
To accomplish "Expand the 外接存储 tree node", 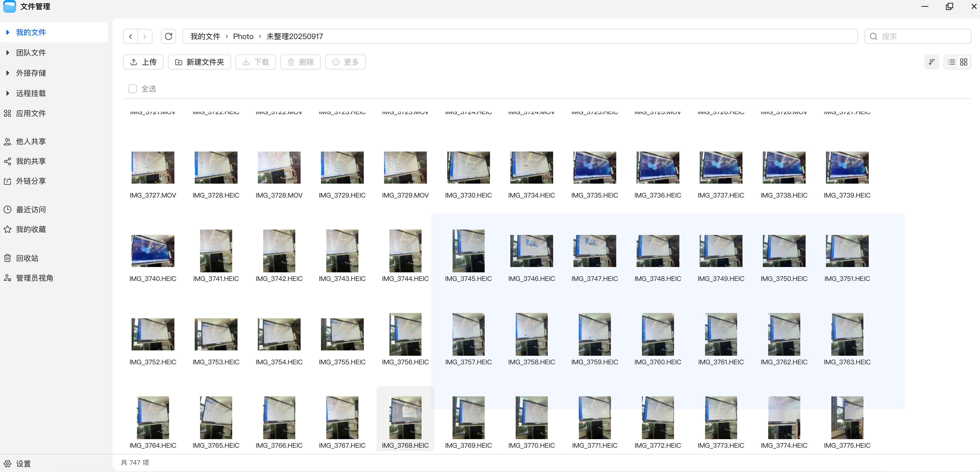I will tap(7, 73).
